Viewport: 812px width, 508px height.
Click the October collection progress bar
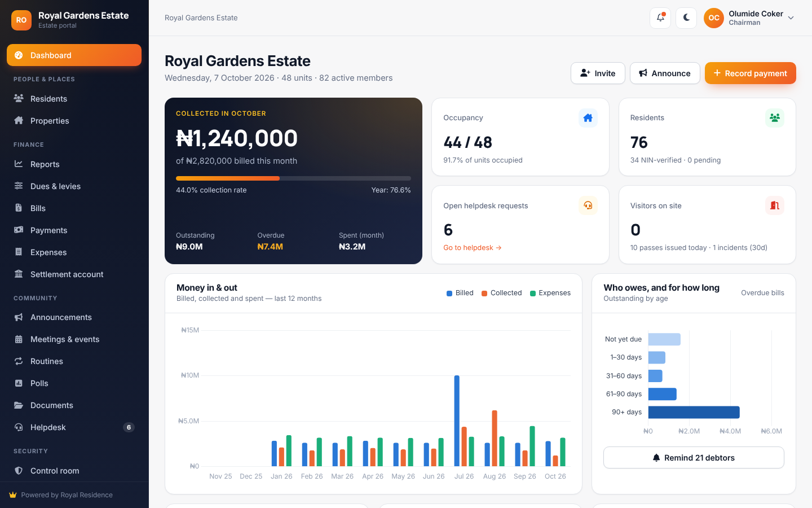(x=293, y=178)
